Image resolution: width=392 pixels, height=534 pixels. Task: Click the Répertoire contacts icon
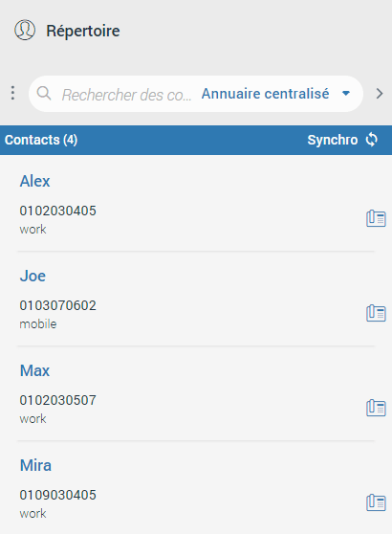pyautogui.click(x=25, y=30)
